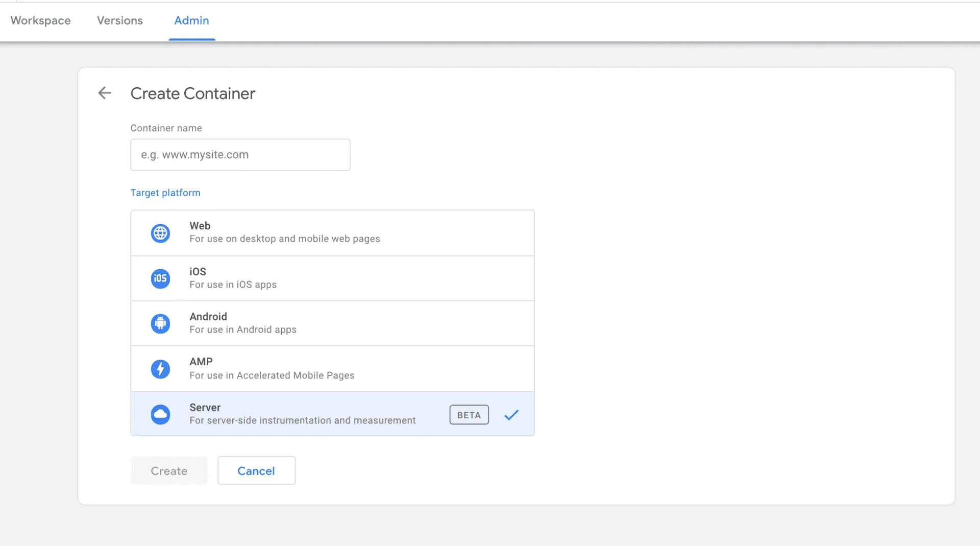
Task: Select the AMP lightning bolt icon
Action: pyautogui.click(x=160, y=369)
